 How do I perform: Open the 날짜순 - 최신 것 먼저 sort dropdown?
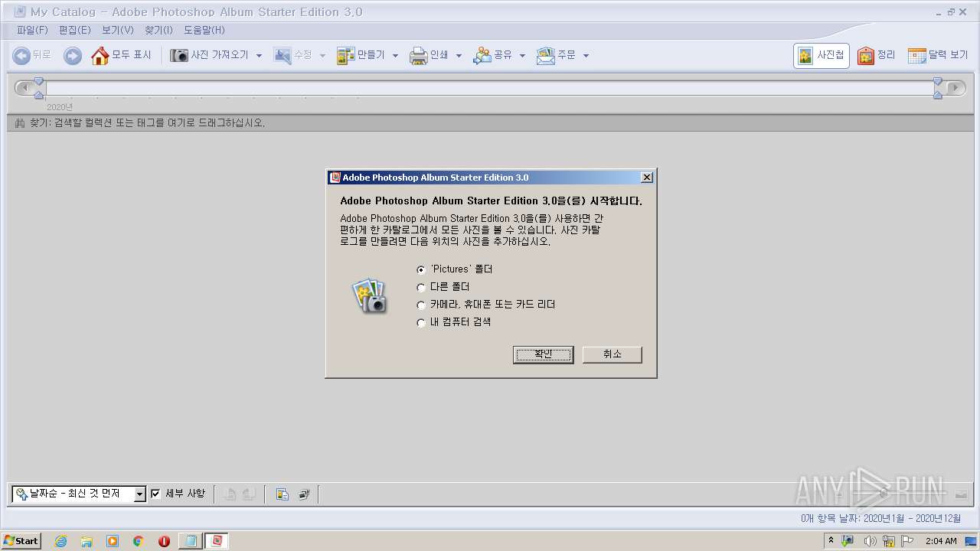tap(139, 494)
